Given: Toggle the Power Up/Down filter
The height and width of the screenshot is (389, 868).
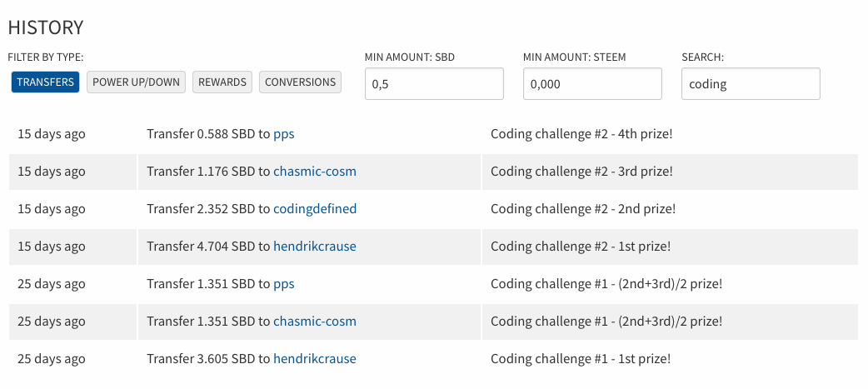Looking at the screenshot, I should (x=136, y=82).
